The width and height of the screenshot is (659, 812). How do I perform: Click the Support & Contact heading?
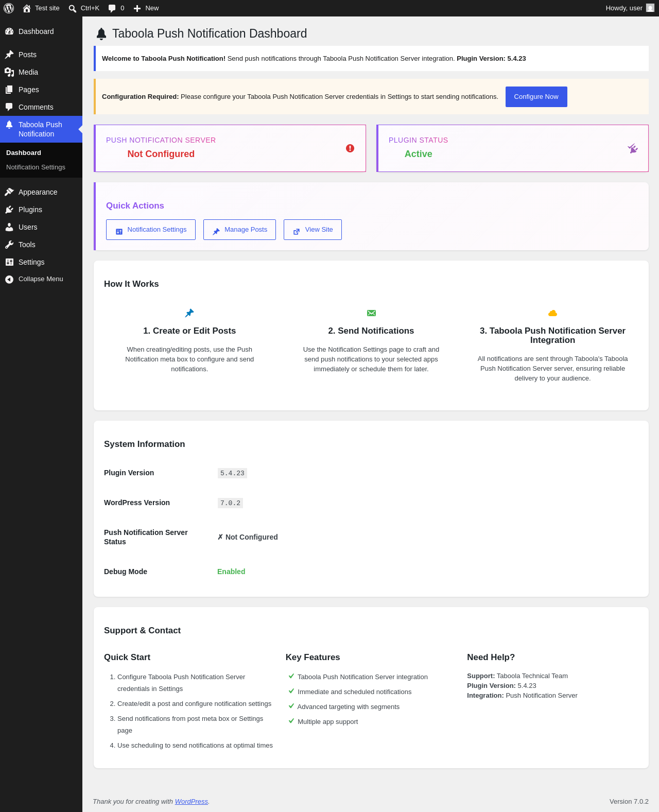(142, 631)
